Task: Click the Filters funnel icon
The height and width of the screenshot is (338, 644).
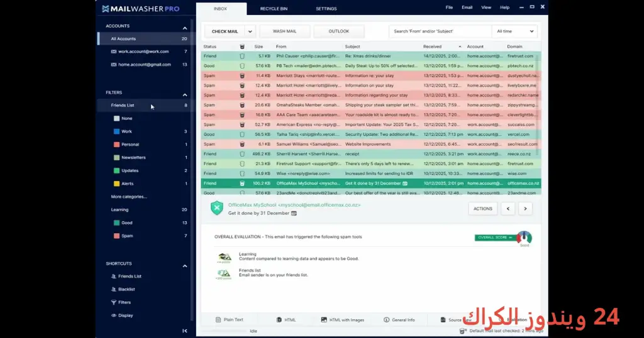Action: 114,302
